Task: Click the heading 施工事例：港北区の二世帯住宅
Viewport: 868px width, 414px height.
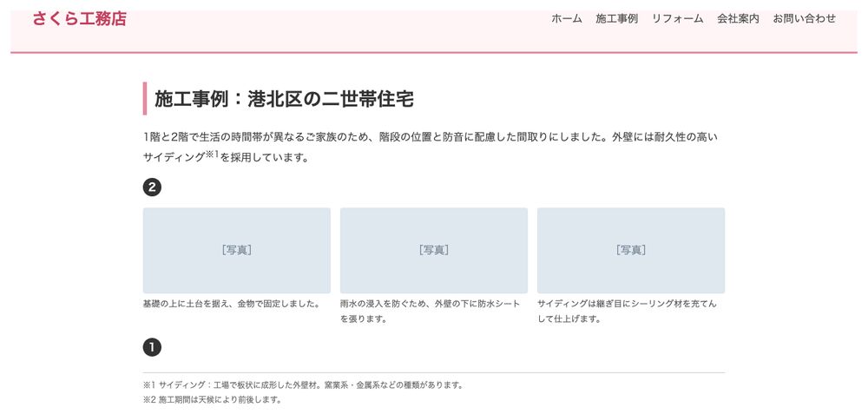Action: pyautogui.click(x=284, y=99)
